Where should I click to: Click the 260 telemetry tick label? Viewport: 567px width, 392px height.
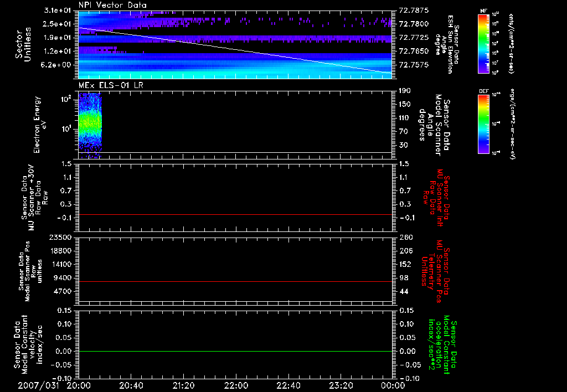(x=406, y=238)
